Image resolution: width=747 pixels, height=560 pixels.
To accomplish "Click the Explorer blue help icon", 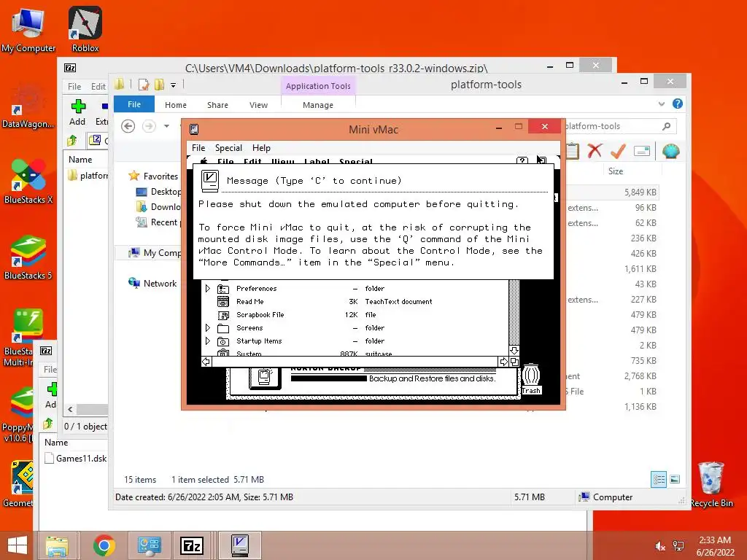I will (678, 104).
